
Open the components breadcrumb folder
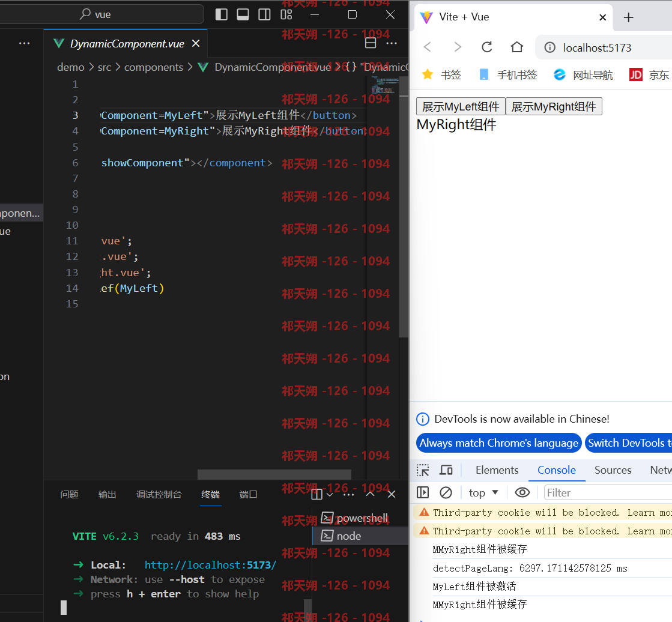click(153, 67)
